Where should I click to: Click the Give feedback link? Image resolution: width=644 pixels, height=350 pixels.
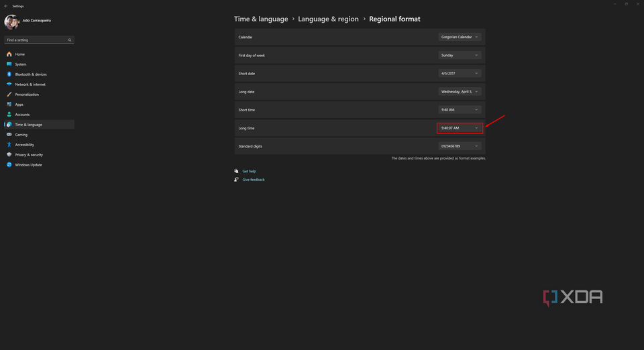coord(254,180)
